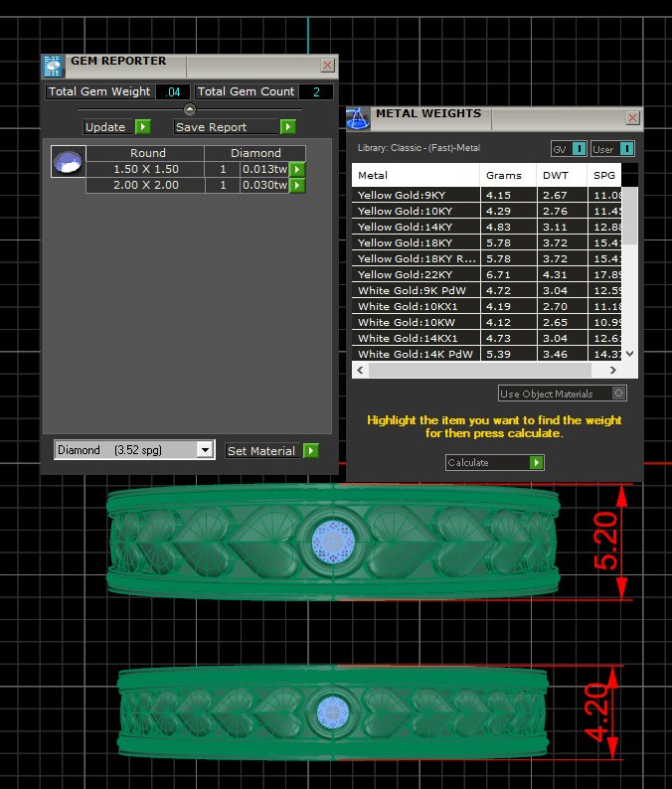Select the Yellow Gold:9KY row

[x=487, y=195]
